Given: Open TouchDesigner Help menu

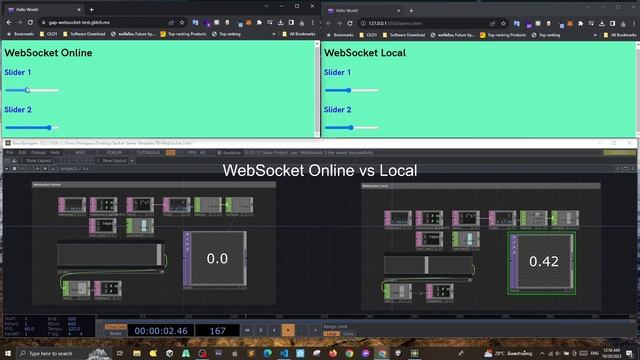Looking at the screenshot, I should coord(55,153).
